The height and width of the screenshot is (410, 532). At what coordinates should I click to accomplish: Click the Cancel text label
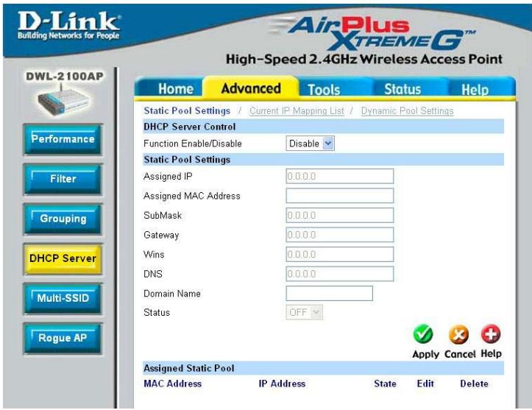[x=460, y=354]
